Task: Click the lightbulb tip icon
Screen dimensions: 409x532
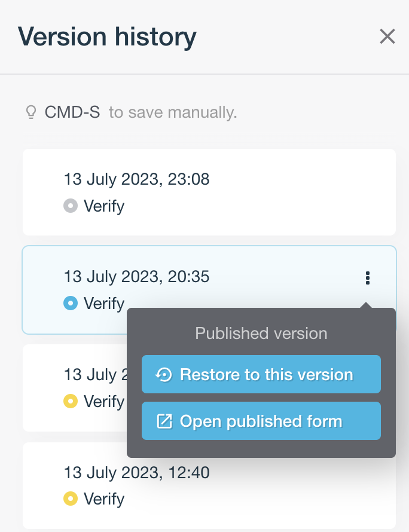Action: (x=31, y=112)
